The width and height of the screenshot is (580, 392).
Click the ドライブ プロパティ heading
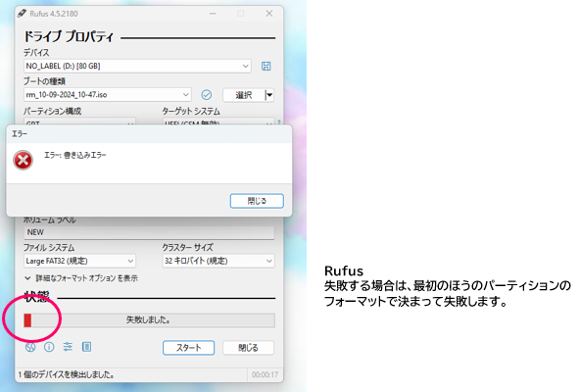(x=70, y=36)
